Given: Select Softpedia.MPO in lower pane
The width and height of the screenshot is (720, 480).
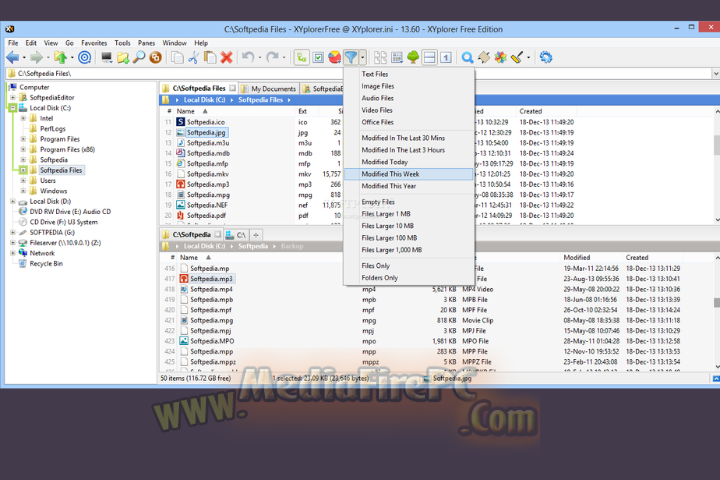Looking at the screenshot, I should coord(212,341).
